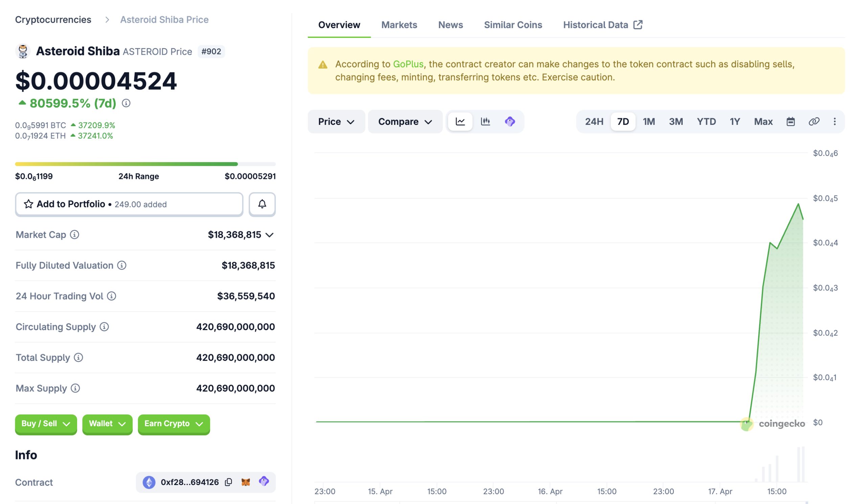
Task: Open the calendar date range picker
Action: tap(791, 122)
